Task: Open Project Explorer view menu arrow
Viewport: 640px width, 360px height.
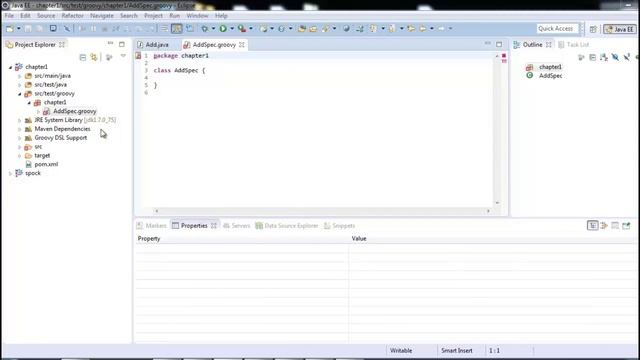Action: coord(123,56)
